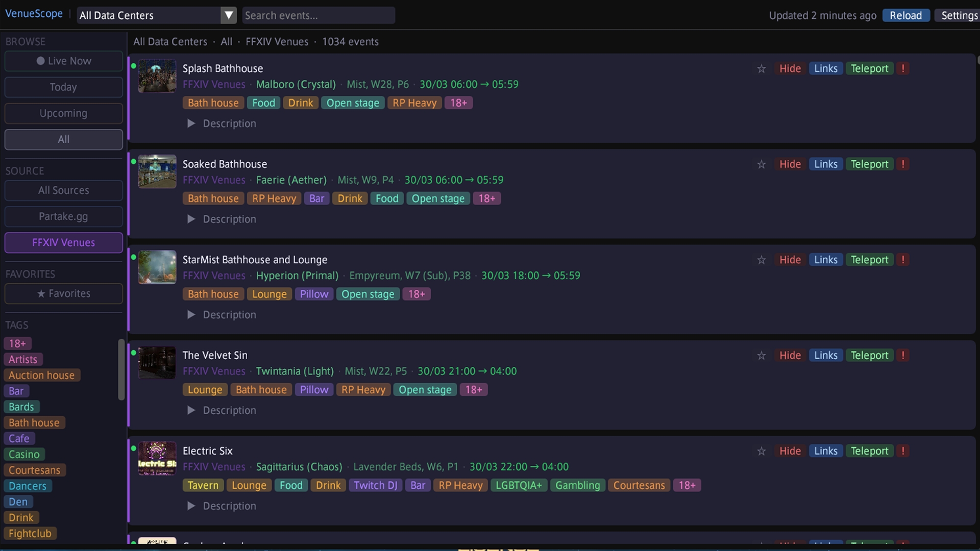Click 'Hyperion (Primal)' world text
This screenshot has height=551, width=980.
297,275
